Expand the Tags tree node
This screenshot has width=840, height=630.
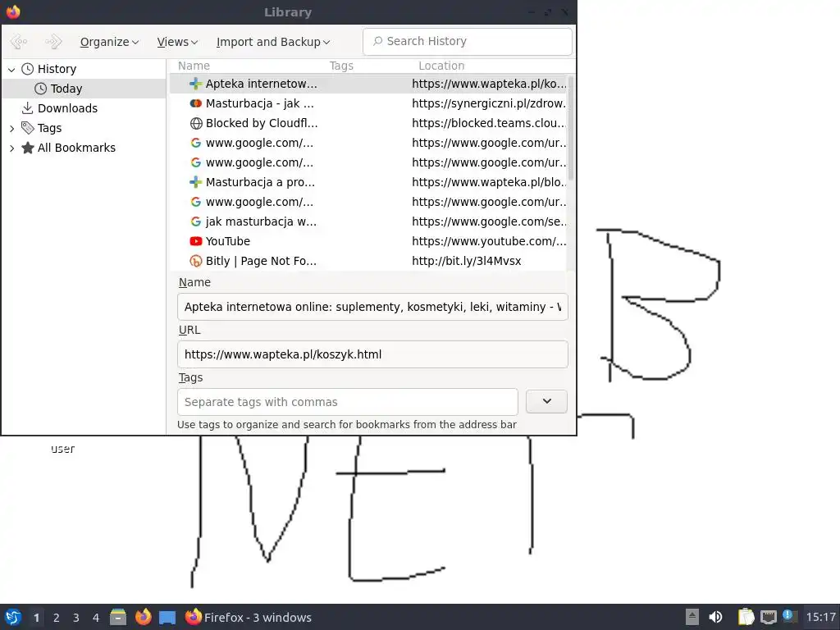pyautogui.click(x=11, y=129)
